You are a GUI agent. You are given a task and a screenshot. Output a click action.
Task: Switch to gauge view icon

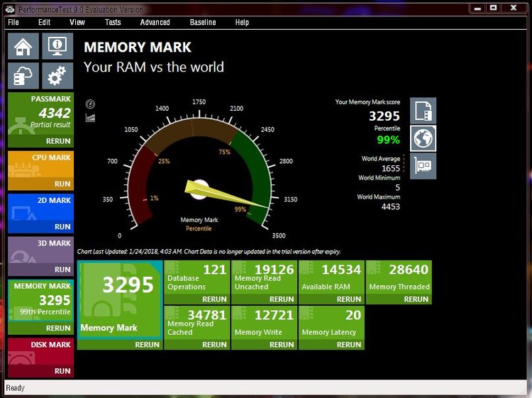(90, 104)
